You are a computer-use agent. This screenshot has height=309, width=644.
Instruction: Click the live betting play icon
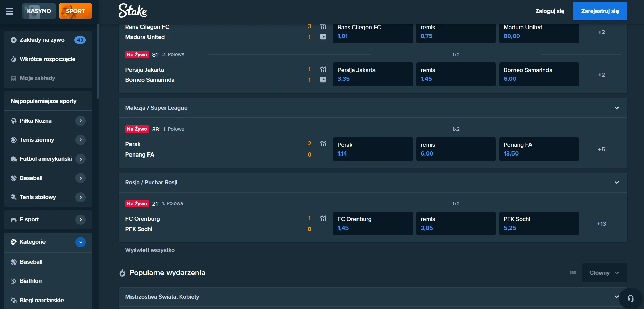[14, 40]
